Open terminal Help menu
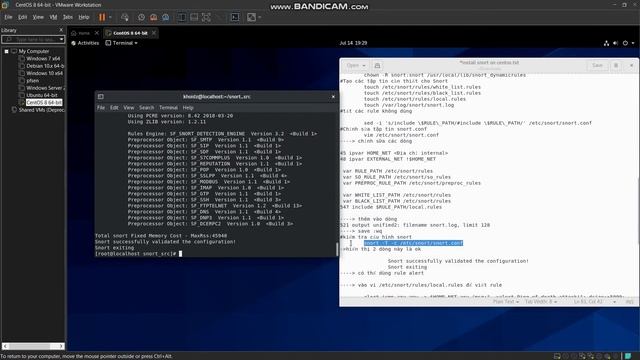 (188, 108)
